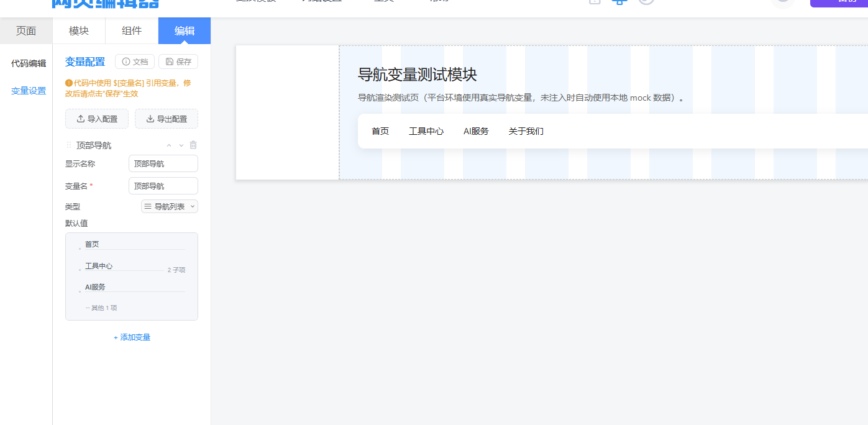Screen dimensions: 868x425
Task: Focus the 变量名 input field
Action: [163, 186]
